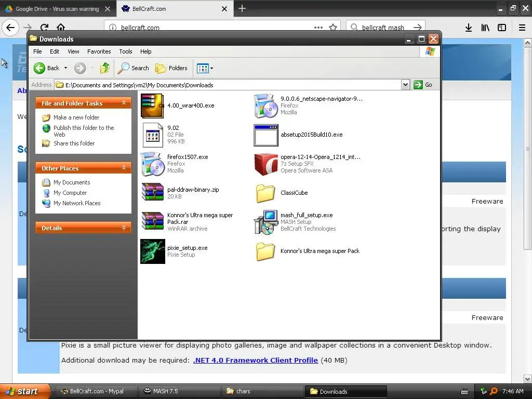Close the BellCraft.com browser tab
The height and width of the screenshot is (399, 532).
(224, 9)
